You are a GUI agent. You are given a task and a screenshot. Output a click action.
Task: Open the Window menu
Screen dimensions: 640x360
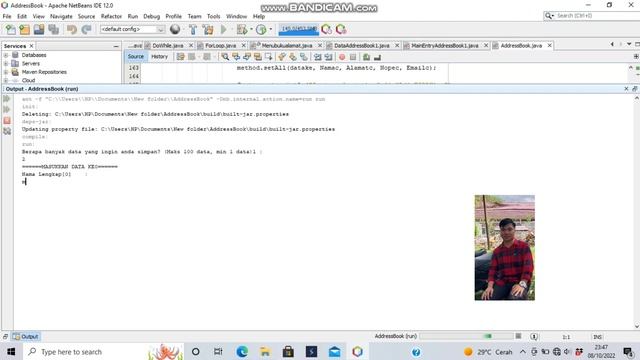(x=237, y=16)
